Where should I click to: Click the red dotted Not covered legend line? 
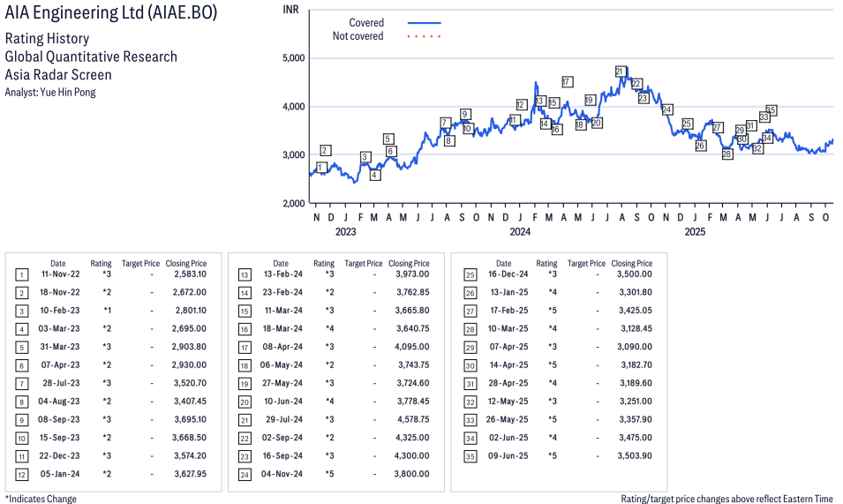tap(425, 36)
